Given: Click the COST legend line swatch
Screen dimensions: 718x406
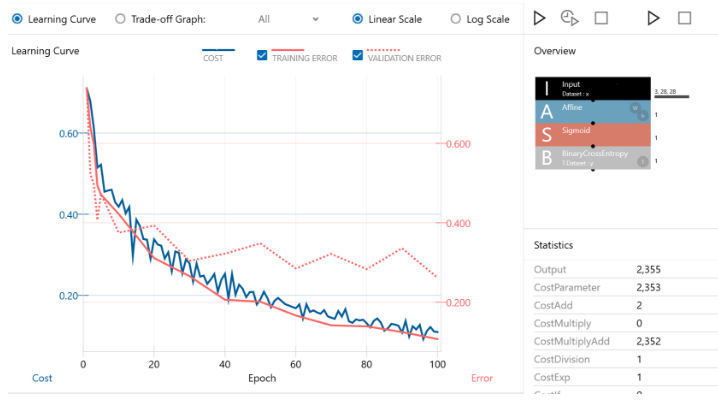Looking at the screenshot, I should (x=218, y=51).
